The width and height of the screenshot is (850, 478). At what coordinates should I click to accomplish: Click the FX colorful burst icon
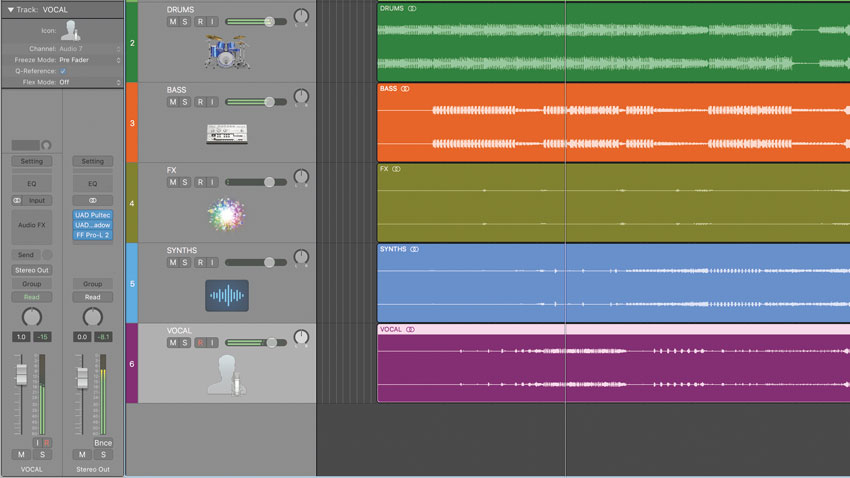coord(227,214)
